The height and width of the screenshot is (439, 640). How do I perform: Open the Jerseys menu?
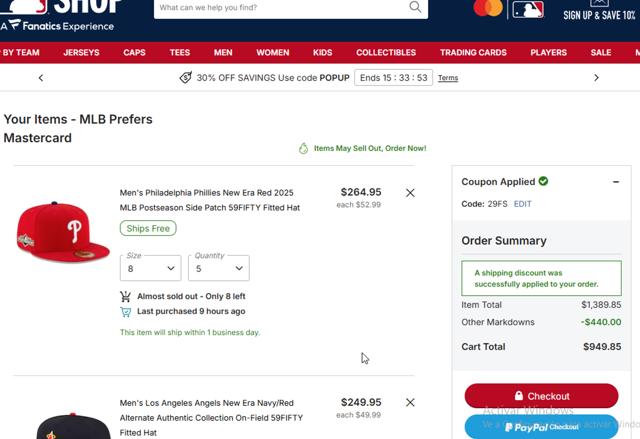click(81, 52)
